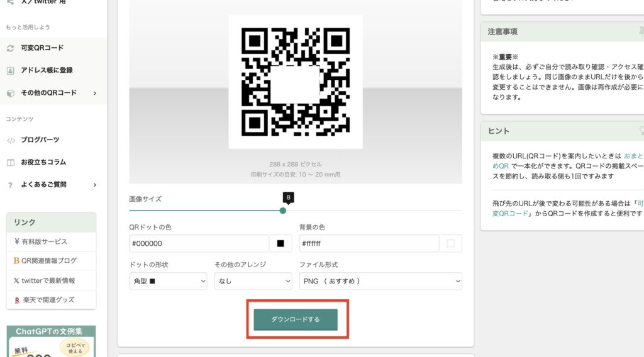Viewport: 644px width, 357px height.
Task: Click the #000000 dot color input field
Action: [199, 243]
